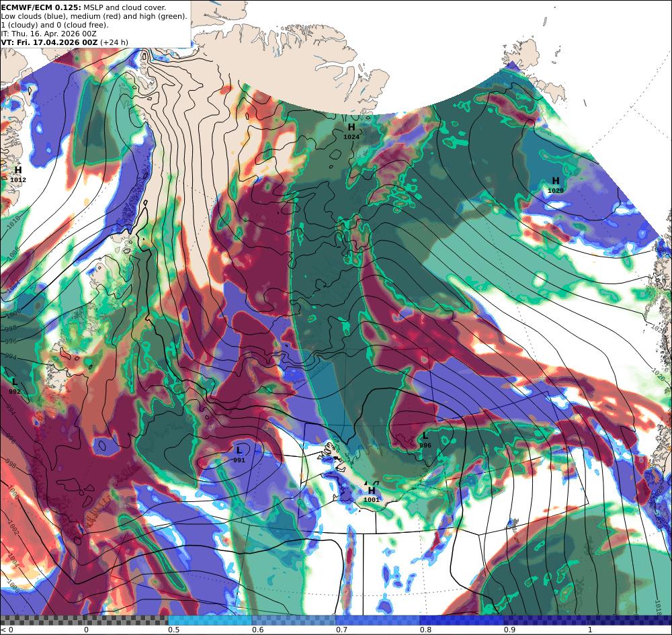Click the '1012' pressure value

18,180
